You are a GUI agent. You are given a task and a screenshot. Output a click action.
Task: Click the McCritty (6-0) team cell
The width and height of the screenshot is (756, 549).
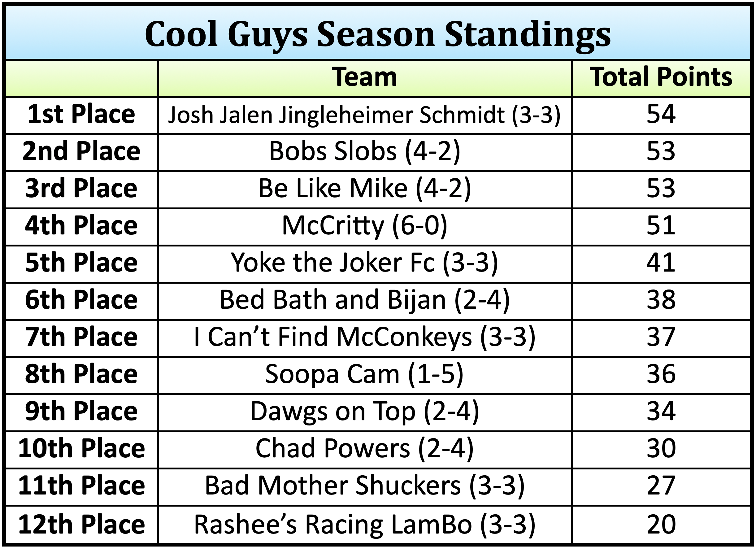(x=364, y=226)
